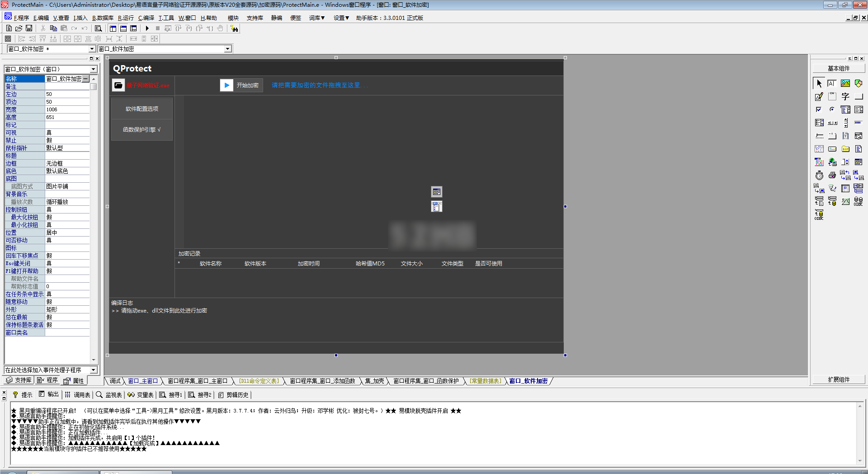Click the 软件配置选项 button
Image resolution: width=868 pixels, height=474 pixels.
point(142,109)
